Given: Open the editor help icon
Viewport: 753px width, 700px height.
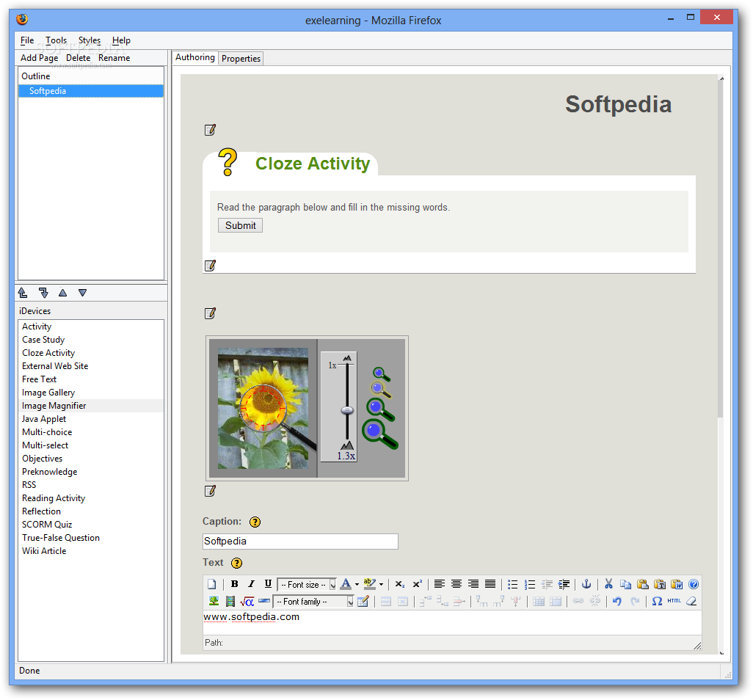Looking at the screenshot, I should (x=694, y=584).
